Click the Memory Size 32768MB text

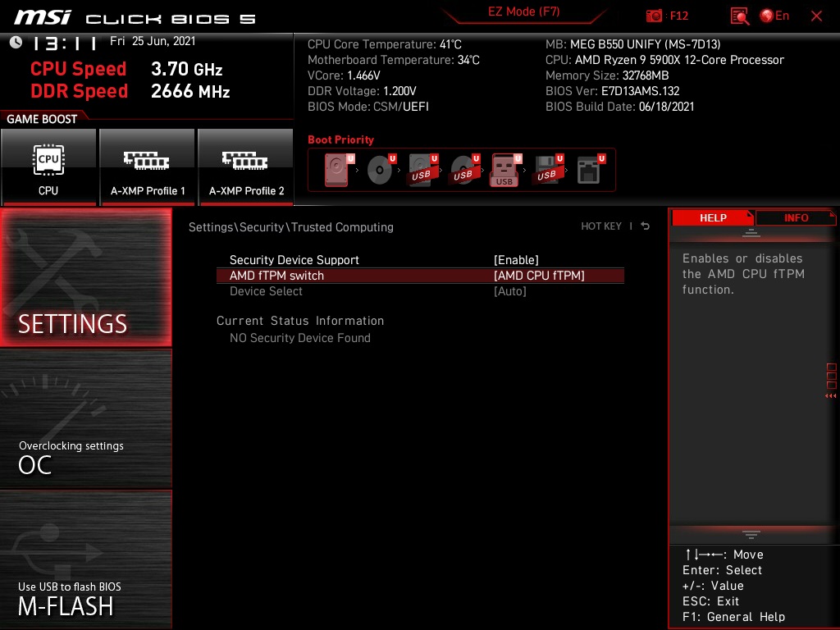pos(607,75)
